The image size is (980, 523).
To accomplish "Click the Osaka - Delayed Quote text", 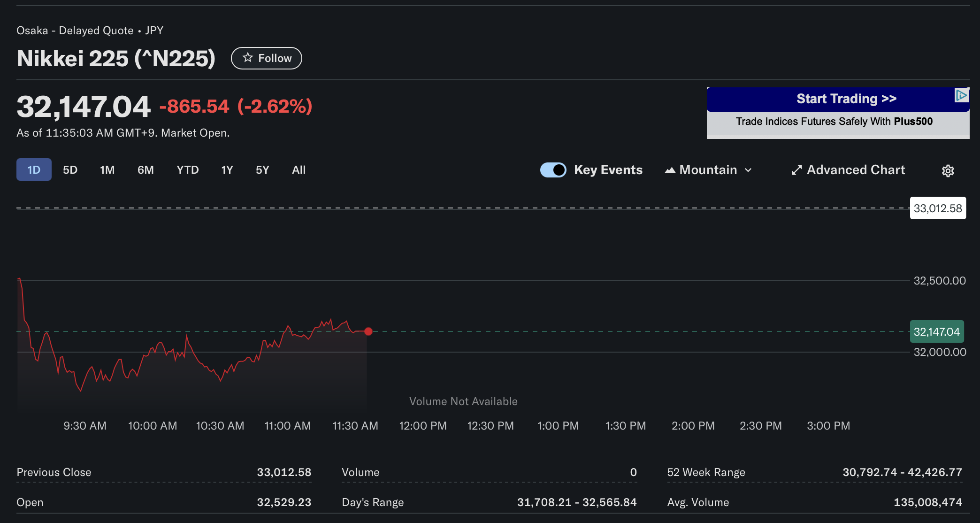I will coord(75,31).
